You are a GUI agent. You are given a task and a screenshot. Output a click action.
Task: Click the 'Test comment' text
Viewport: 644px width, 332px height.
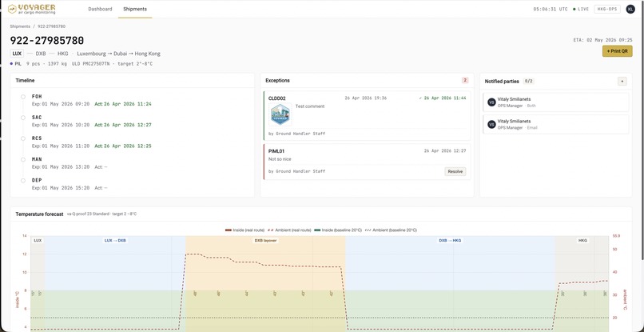[x=310, y=106]
